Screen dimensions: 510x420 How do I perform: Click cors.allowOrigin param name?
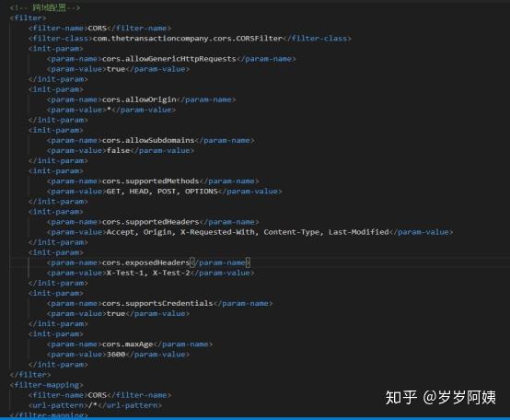pyautogui.click(x=139, y=99)
